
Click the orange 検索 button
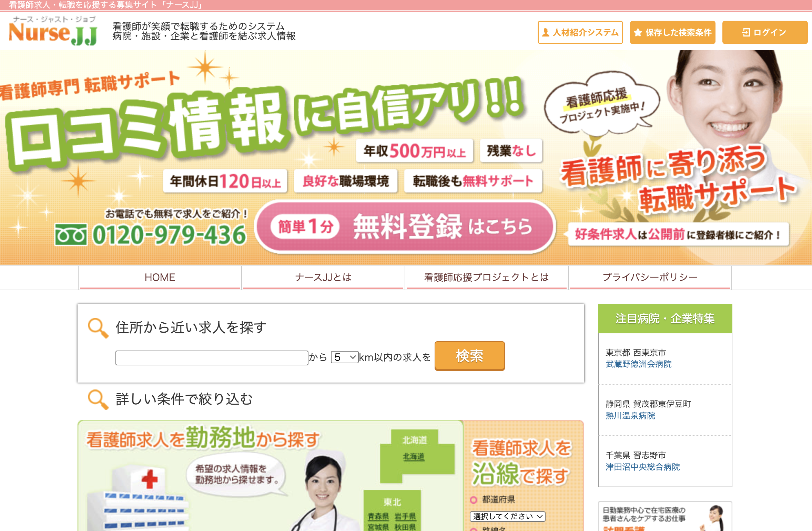point(470,356)
